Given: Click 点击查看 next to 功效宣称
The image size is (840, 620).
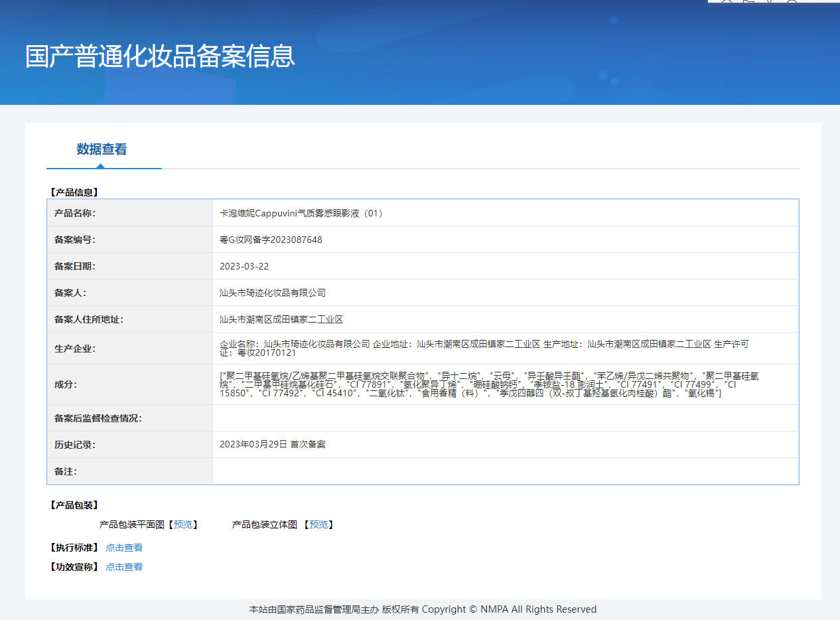Looking at the screenshot, I should [124, 567].
